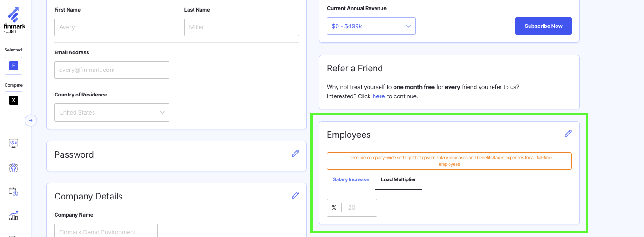The height and width of the screenshot is (237, 644).
Task: Open the Selected scenario F icon
Action: pyautogui.click(x=13, y=65)
